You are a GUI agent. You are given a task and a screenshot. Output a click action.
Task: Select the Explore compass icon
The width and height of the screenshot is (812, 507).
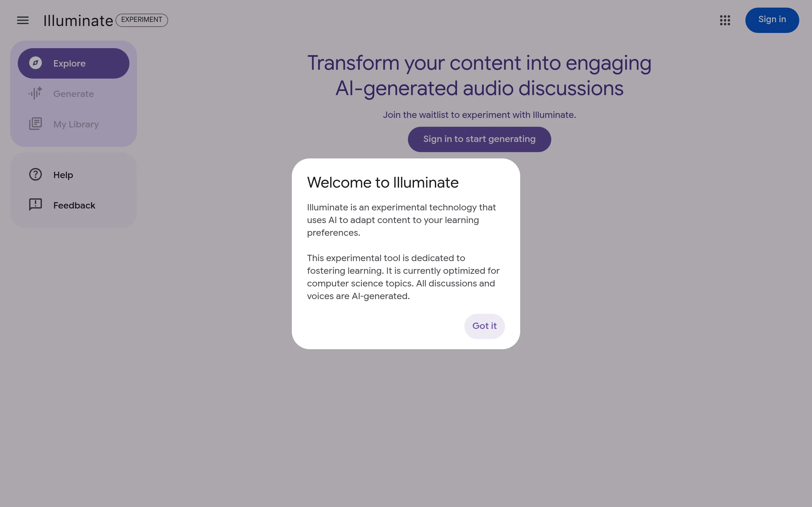36,63
